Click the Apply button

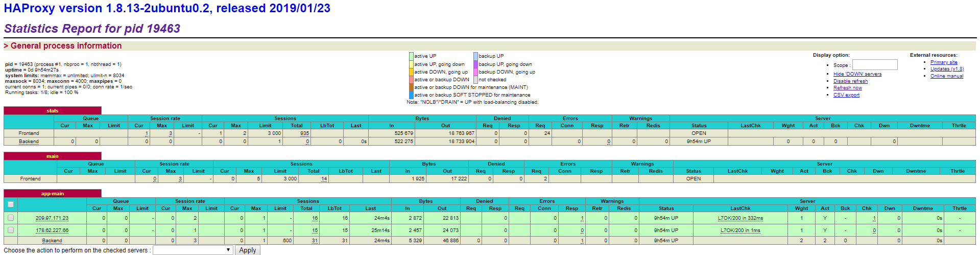[x=247, y=250]
